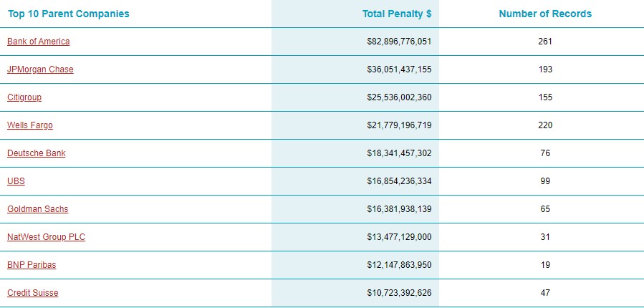The width and height of the screenshot is (644, 308).
Task: Click the Number of Records column header
Action: [545, 14]
